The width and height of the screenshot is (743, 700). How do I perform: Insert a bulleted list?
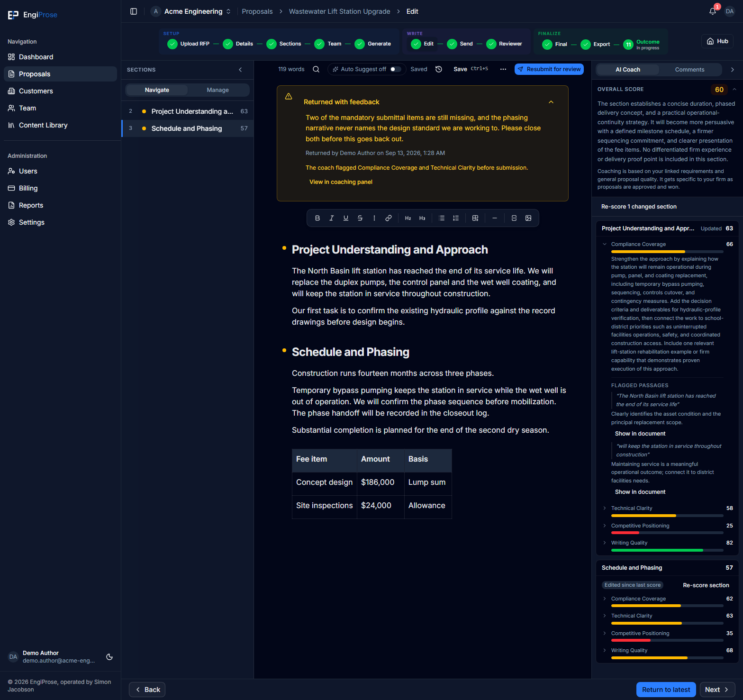tap(442, 218)
